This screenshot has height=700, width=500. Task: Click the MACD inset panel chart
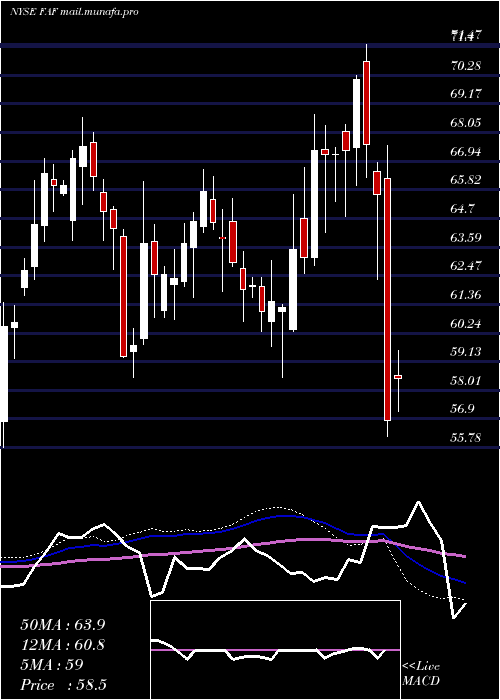point(275,650)
